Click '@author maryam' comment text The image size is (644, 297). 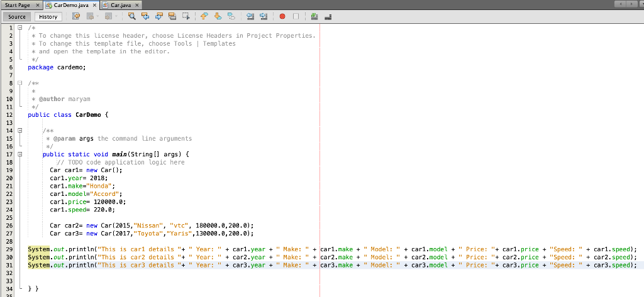click(65, 99)
